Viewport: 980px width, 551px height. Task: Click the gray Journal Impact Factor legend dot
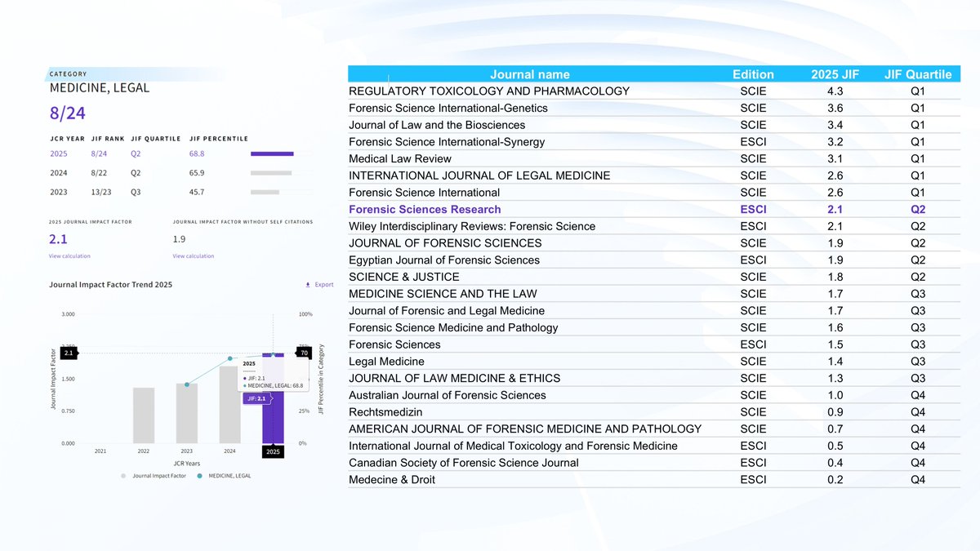124,476
